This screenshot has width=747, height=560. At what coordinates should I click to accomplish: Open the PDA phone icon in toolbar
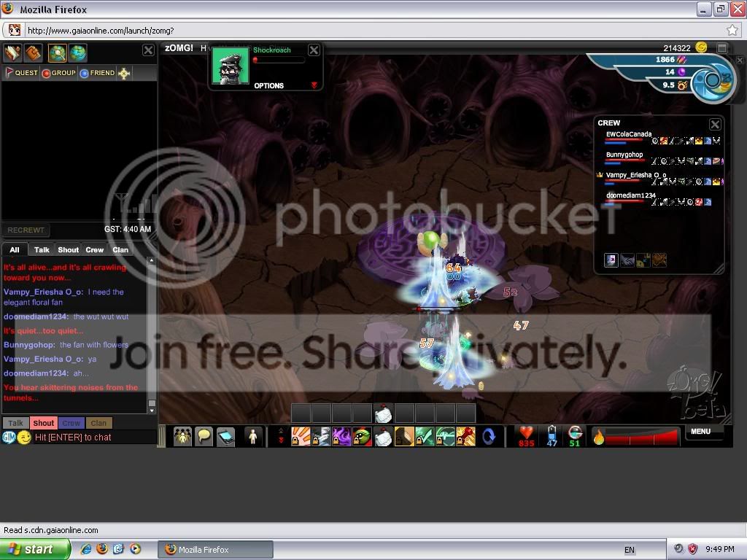pyautogui.click(x=225, y=436)
